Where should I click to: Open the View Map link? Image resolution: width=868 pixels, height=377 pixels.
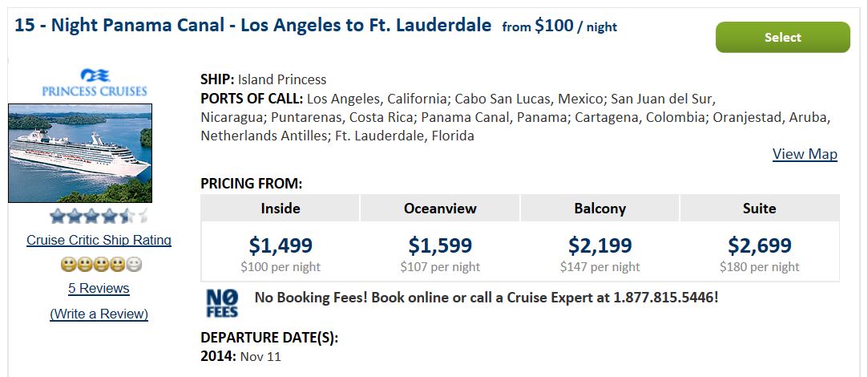pos(805,153)
